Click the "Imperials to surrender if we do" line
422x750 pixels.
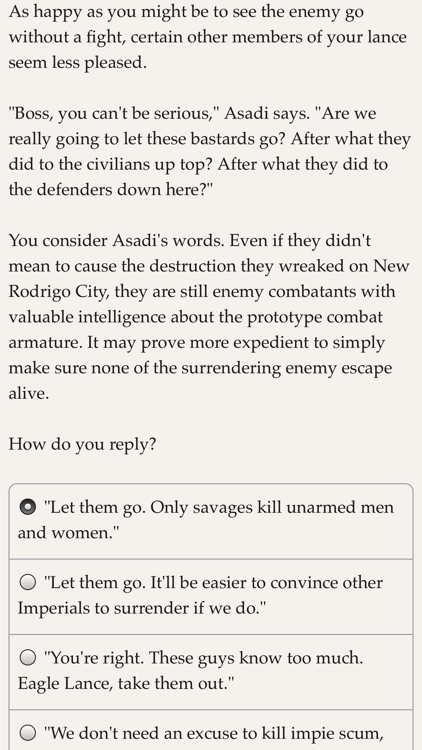click(x=142, y=608)
